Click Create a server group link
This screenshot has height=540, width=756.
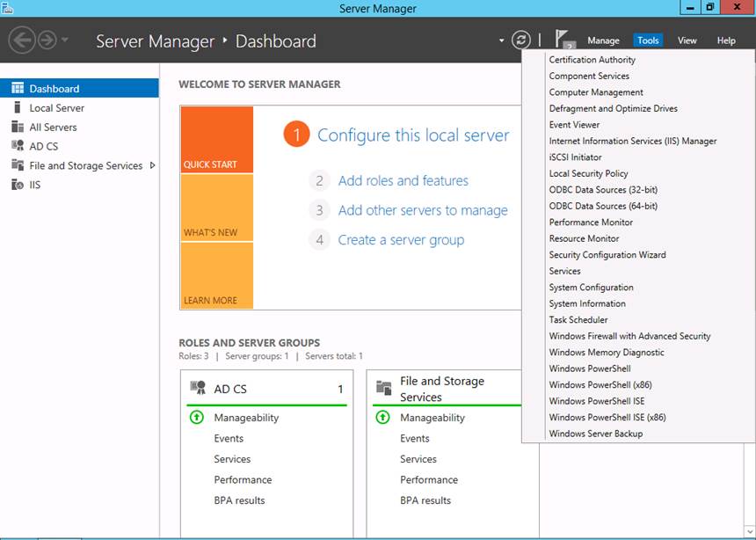(401, 240)
